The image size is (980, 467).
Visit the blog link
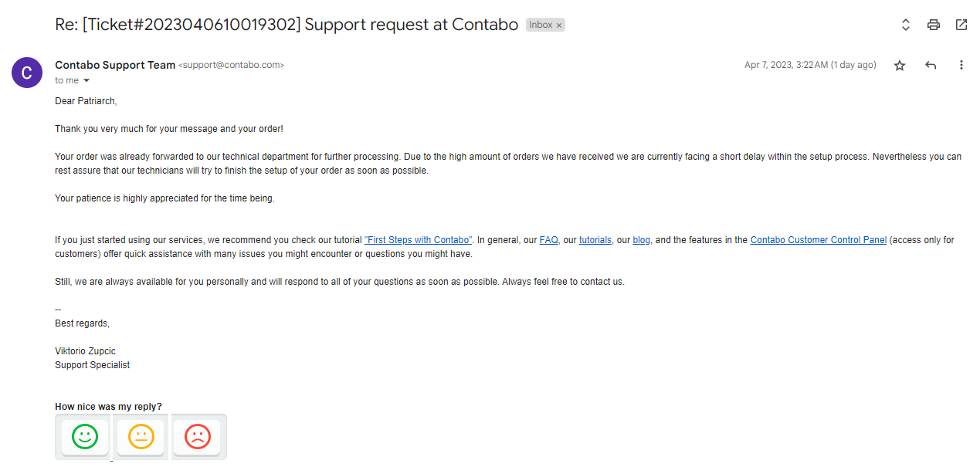coord(641,240)
